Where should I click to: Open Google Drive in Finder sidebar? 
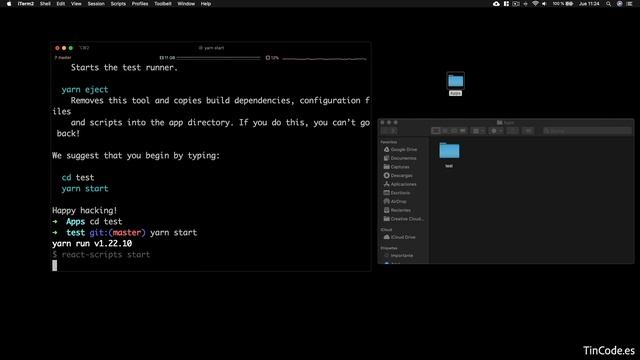(400, 150)
